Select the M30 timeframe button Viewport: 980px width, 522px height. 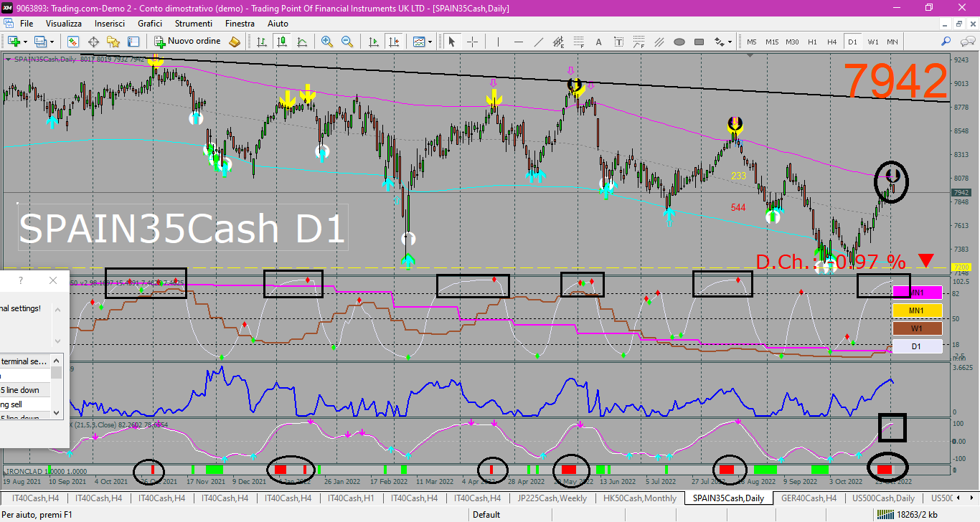click(x=792, y=42)
